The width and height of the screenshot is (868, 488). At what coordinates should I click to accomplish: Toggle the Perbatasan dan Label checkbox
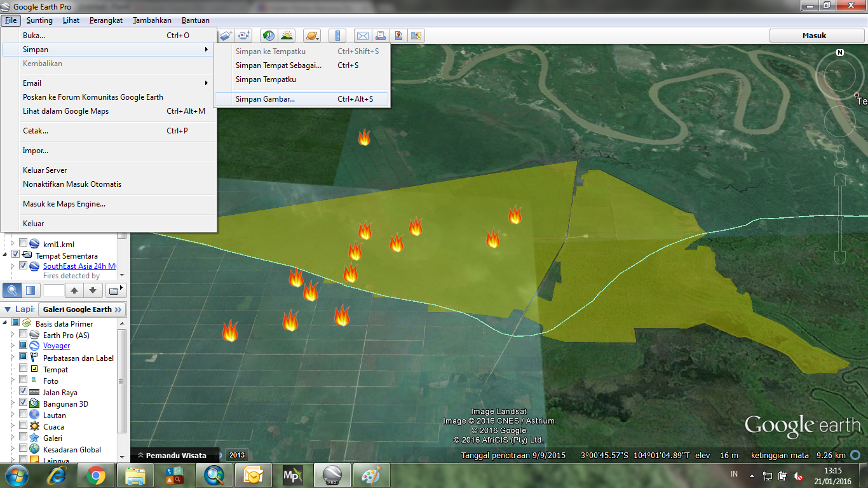[x=24, y=358]
